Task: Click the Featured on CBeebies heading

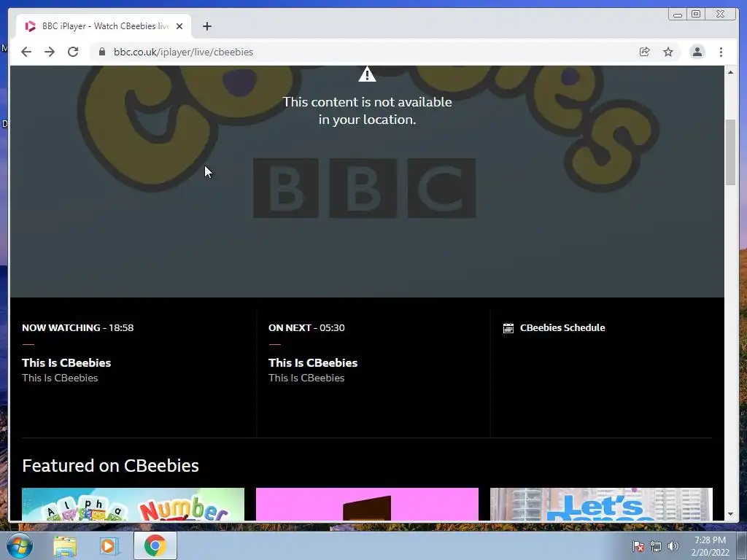Action: 110,466
